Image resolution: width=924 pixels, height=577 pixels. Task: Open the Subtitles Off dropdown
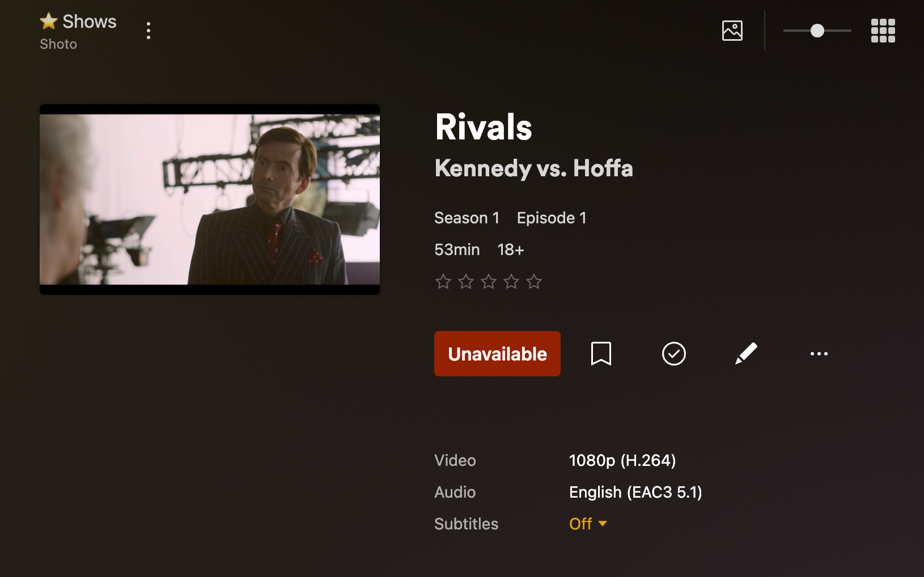(588, 524)
